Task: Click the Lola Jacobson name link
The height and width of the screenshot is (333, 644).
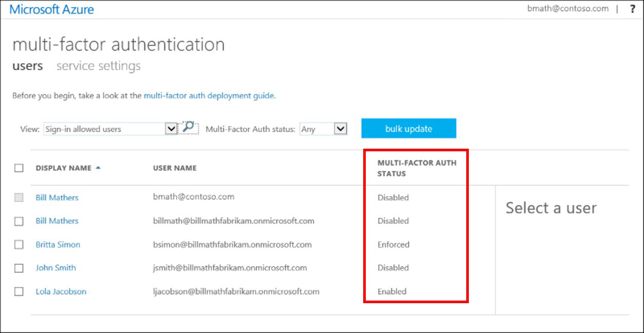Action: click(x=61, y=292)
